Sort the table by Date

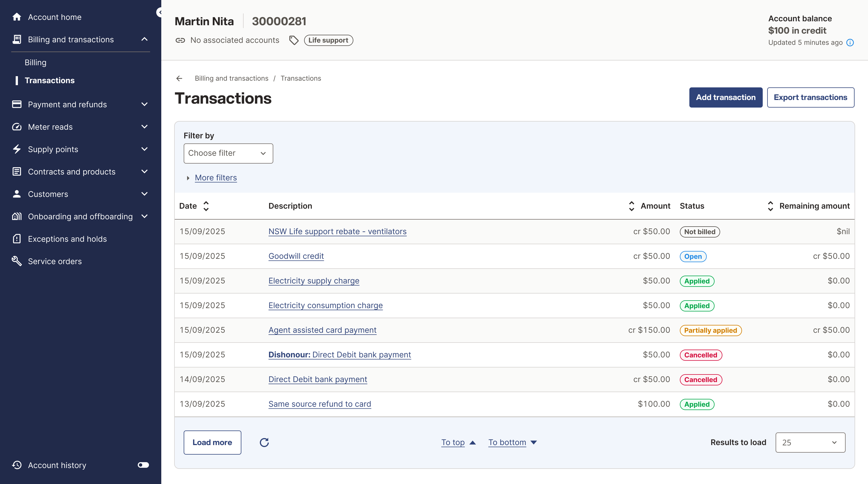click(206, 206)
